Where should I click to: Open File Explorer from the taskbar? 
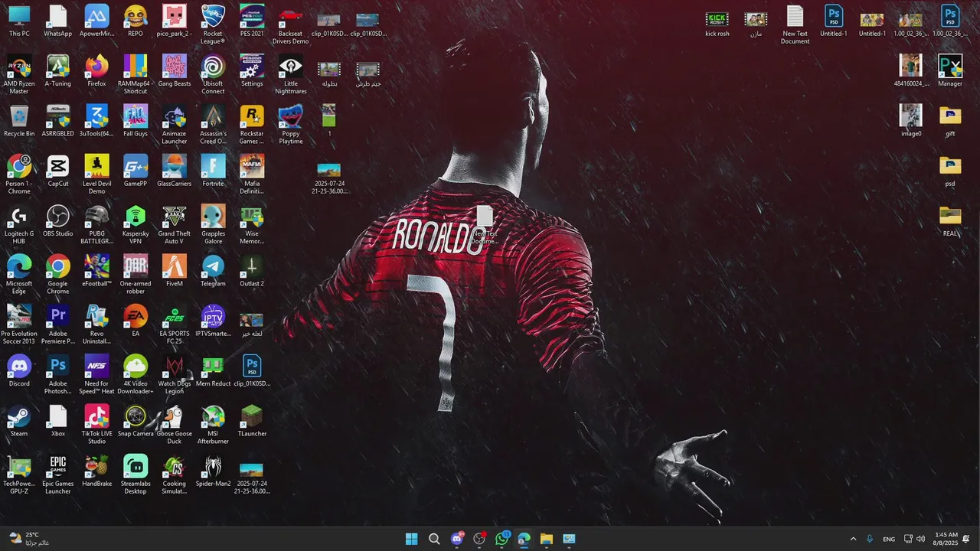pos(547,539)
